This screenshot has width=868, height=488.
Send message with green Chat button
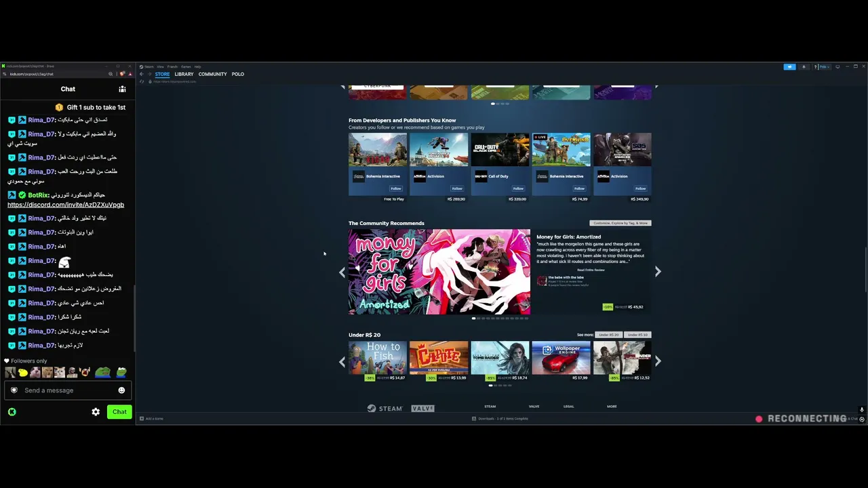point(119,412)
